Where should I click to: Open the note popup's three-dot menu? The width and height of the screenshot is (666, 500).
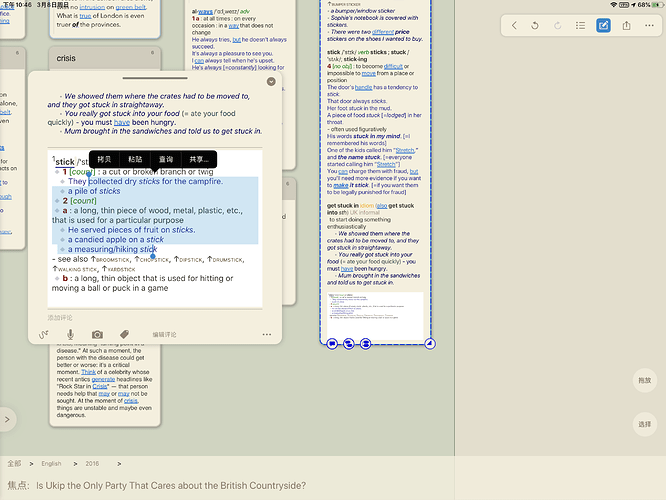coord(267,335)
